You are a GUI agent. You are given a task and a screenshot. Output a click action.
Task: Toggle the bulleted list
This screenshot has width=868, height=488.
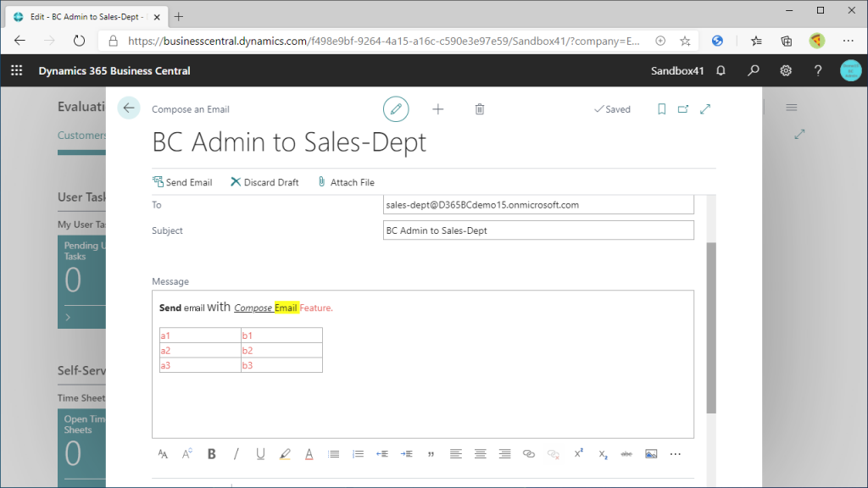[x=333, y=454]
